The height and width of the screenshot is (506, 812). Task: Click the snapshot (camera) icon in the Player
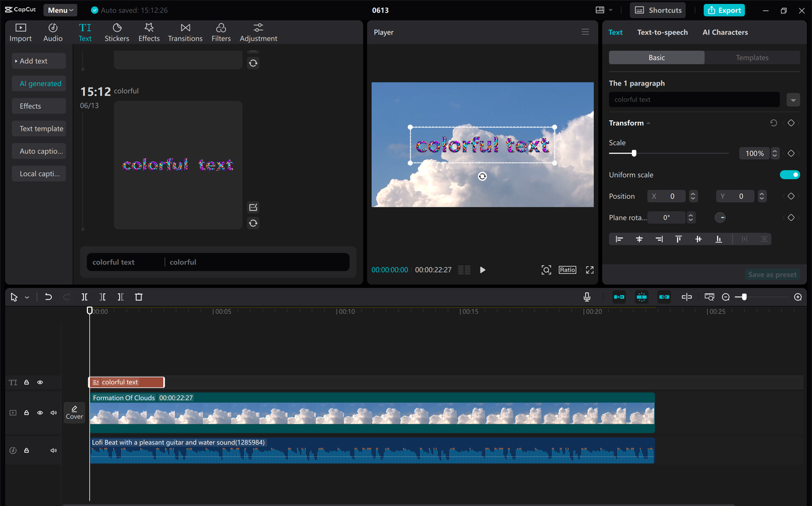546,269
